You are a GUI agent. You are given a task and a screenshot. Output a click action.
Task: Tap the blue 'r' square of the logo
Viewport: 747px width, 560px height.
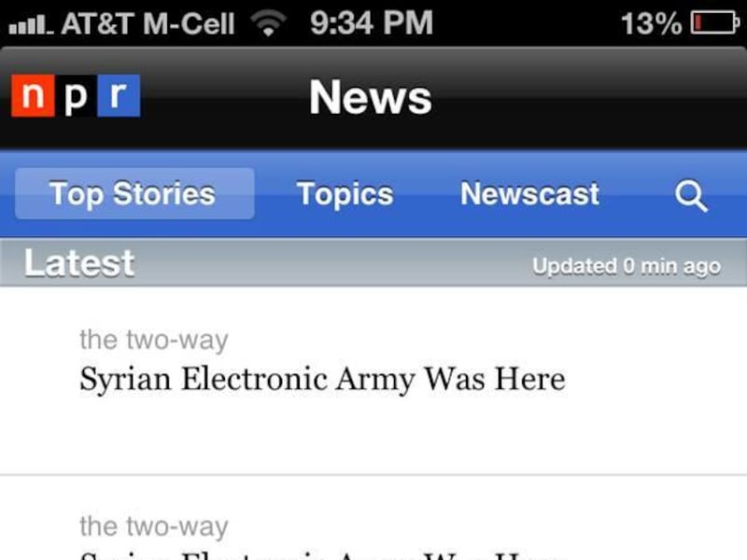pos(120,96)
